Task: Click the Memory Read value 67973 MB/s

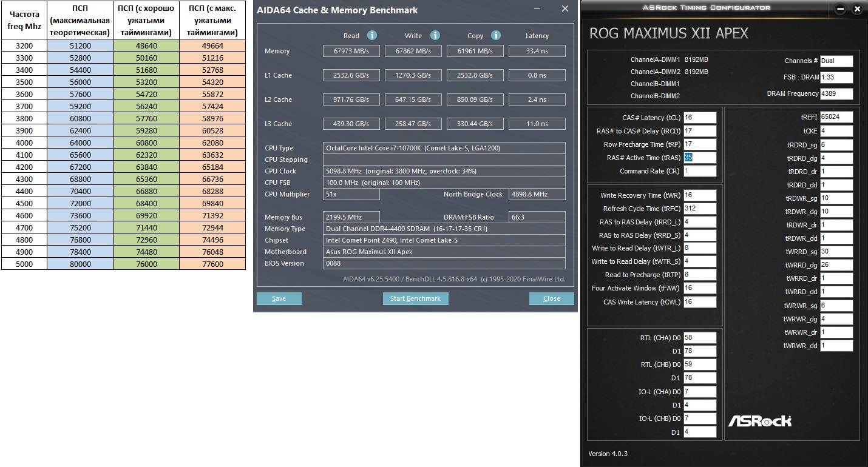Action: point(351,51)
